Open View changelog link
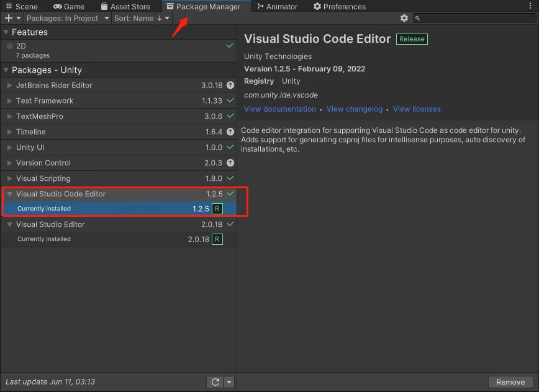539x392 pixels. 355,109
